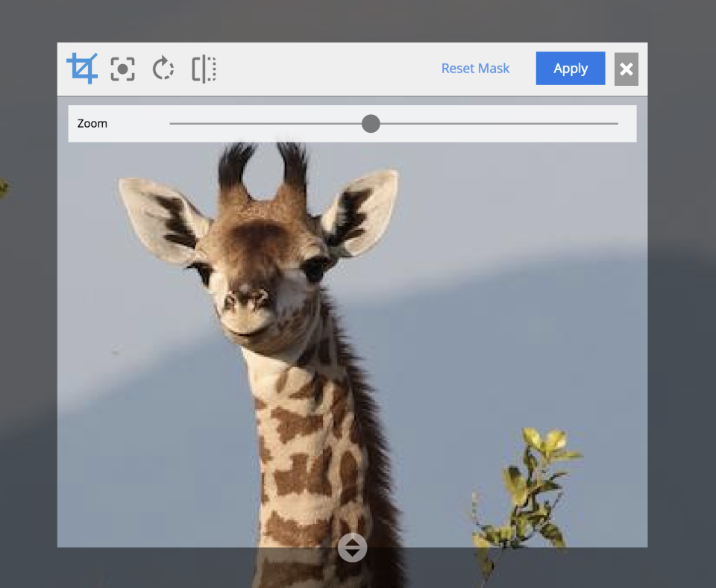Apply the current mask changes
Image resolution: width=716 pixels, height=588 pixels.
[570, 68]
